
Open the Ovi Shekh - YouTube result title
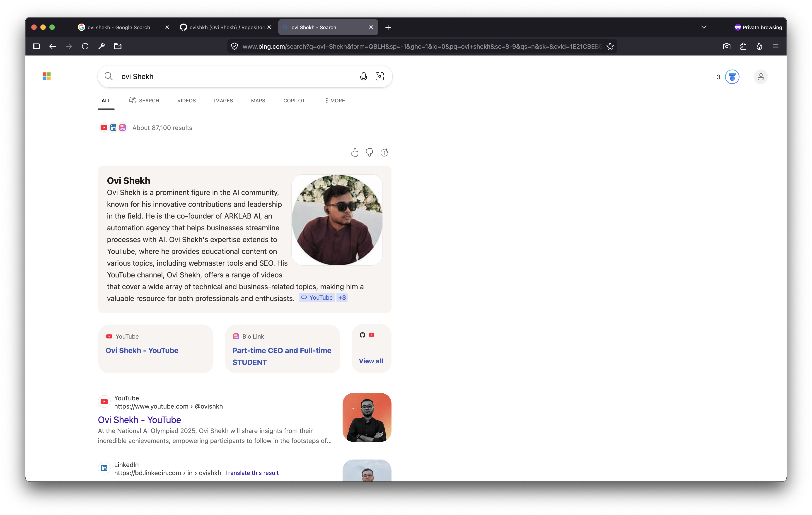pos(139,420)
